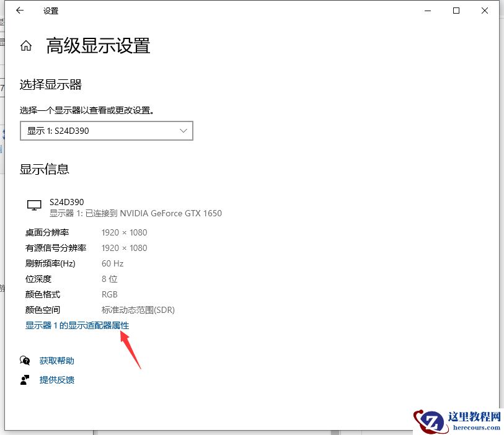This screenshot has height=435, width=504.
Task: Click the feedback person icon beside 提供反馈
Action: tap(26, 380)
